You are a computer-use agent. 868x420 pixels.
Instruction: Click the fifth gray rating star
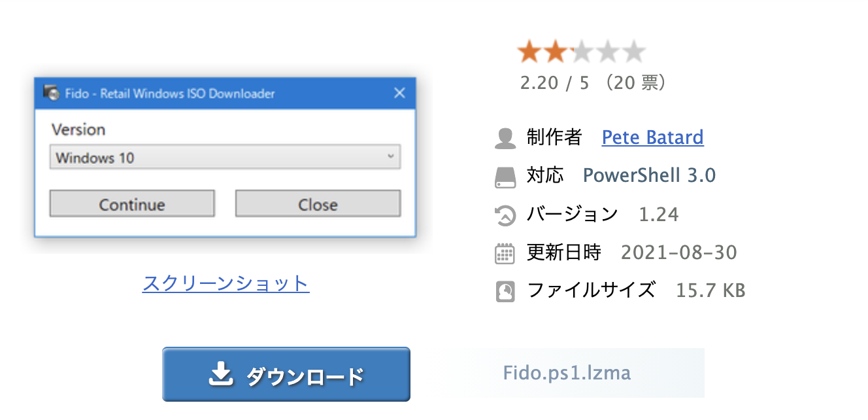[633, 52]
